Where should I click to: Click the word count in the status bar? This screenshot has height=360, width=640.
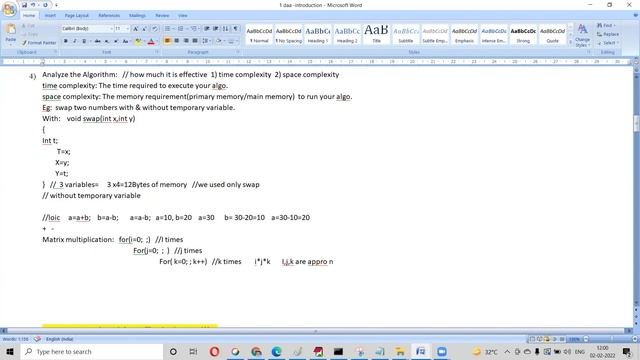click(16, 339)
